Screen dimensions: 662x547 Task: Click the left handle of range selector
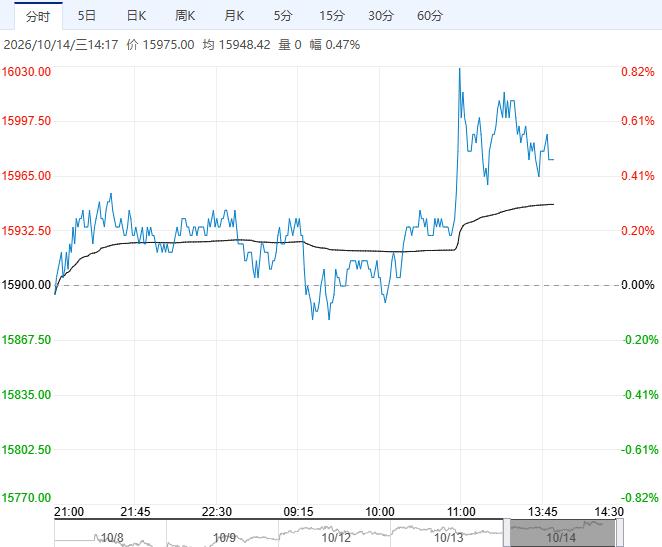(x=506, y=533)
